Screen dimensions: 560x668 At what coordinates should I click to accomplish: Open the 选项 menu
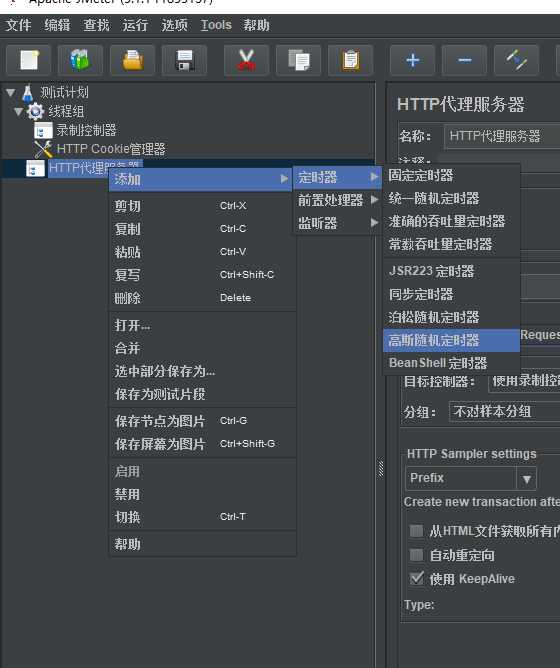coord(174,25)
